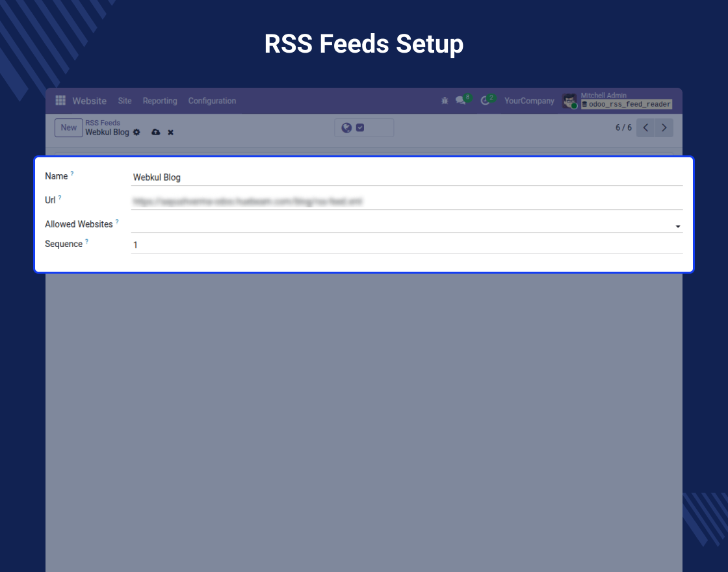Open the apps grid menu icon
The image size is (728, 572).
(60, 101)
